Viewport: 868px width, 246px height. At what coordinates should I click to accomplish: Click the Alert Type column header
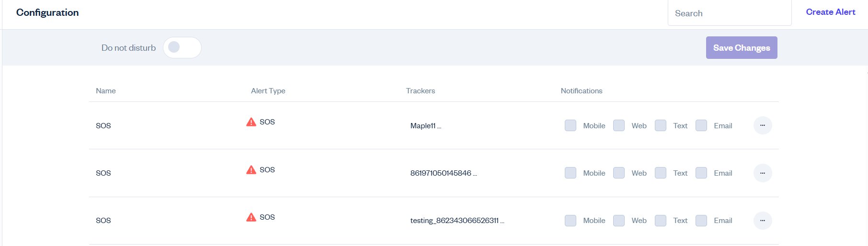click(268, 91)
